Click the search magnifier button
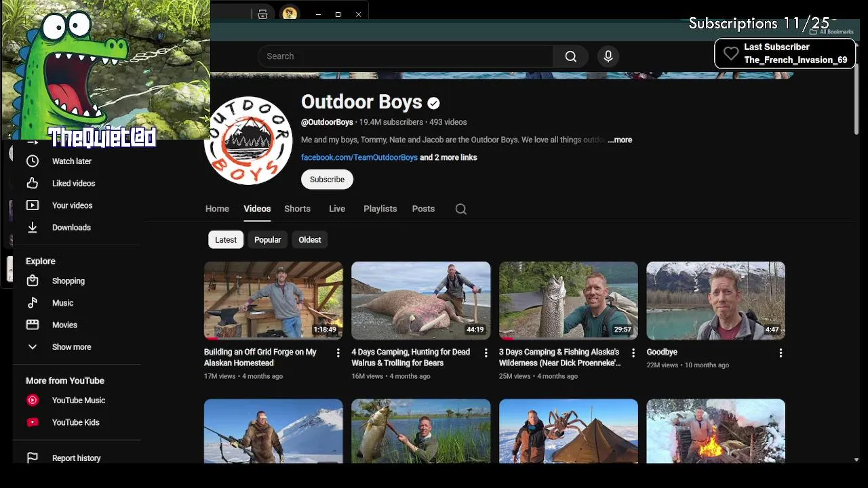868x488 pixels. [x=571, y=56]
